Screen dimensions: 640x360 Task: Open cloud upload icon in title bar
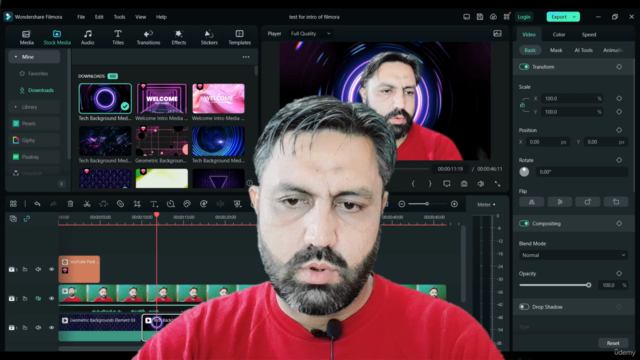pos(493,17)
